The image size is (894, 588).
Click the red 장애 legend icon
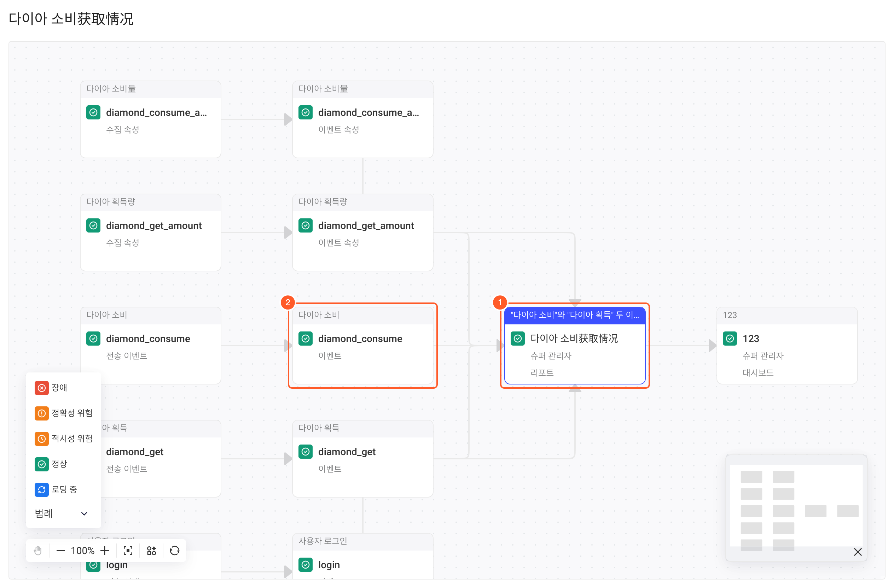42,388
